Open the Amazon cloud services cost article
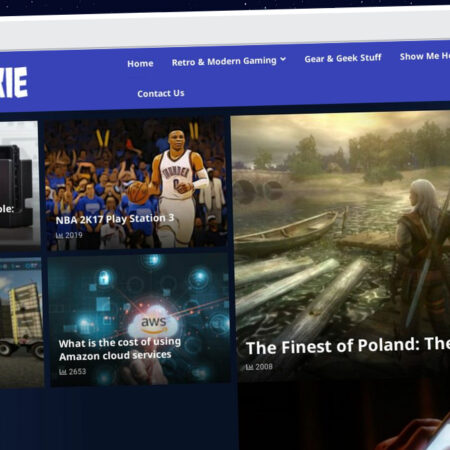 coord(119,349)
